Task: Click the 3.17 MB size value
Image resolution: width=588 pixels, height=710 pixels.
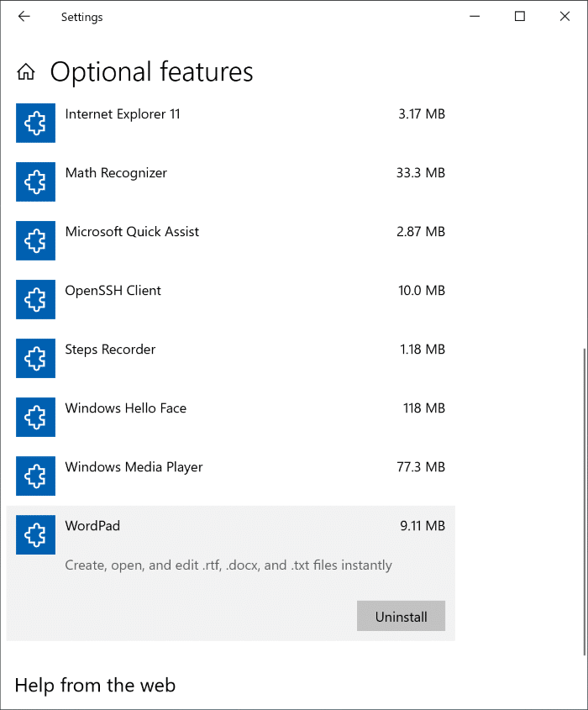Action: [x=422, y=114]
